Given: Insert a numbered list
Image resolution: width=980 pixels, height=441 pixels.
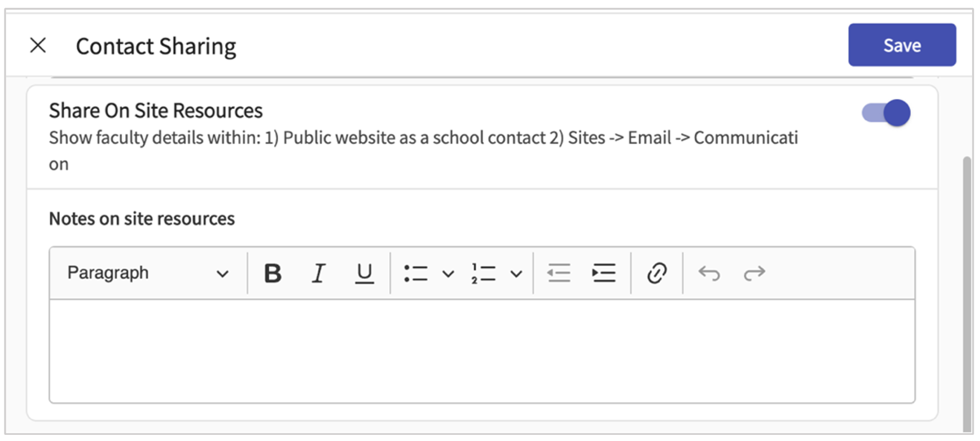Looking at the screenshot, I should [x=484, y=273].
